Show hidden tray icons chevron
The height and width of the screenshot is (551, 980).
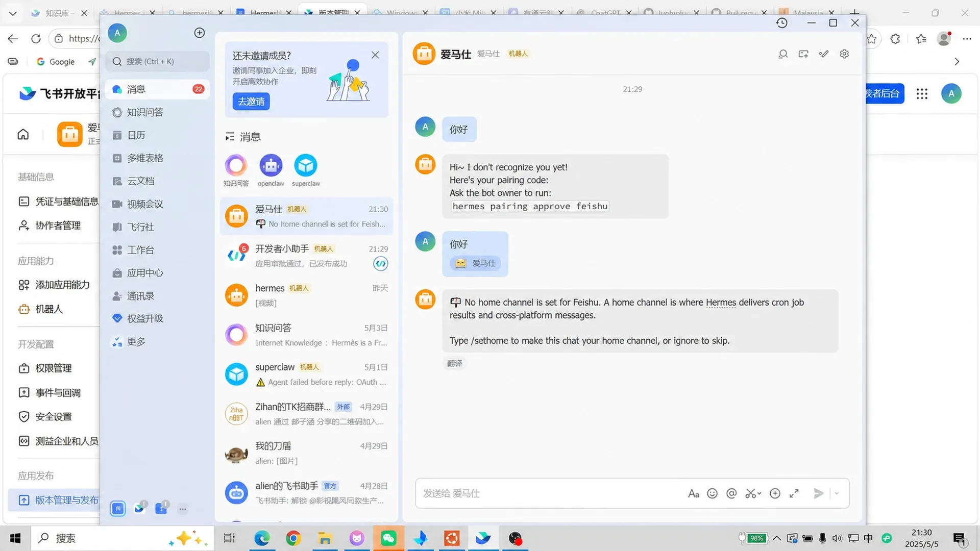tap(777, 538)
